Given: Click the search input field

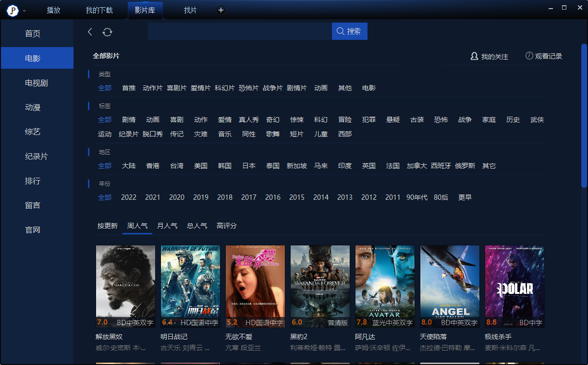Looking at the screenshot, I should point(239,31).
